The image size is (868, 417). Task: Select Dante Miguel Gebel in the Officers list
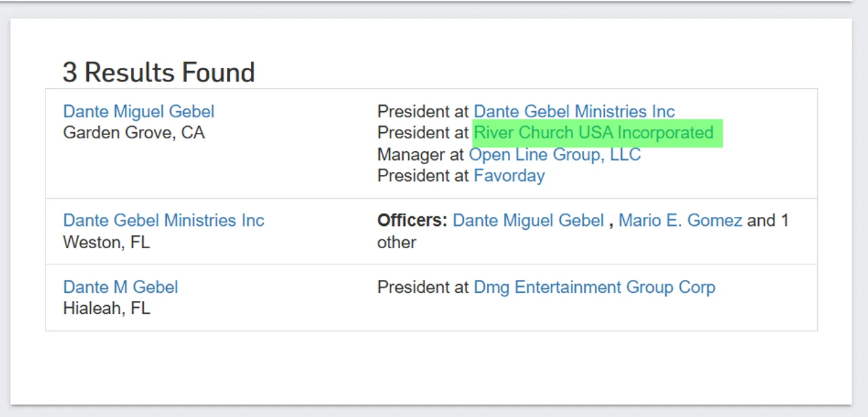[x=528, y=221]
